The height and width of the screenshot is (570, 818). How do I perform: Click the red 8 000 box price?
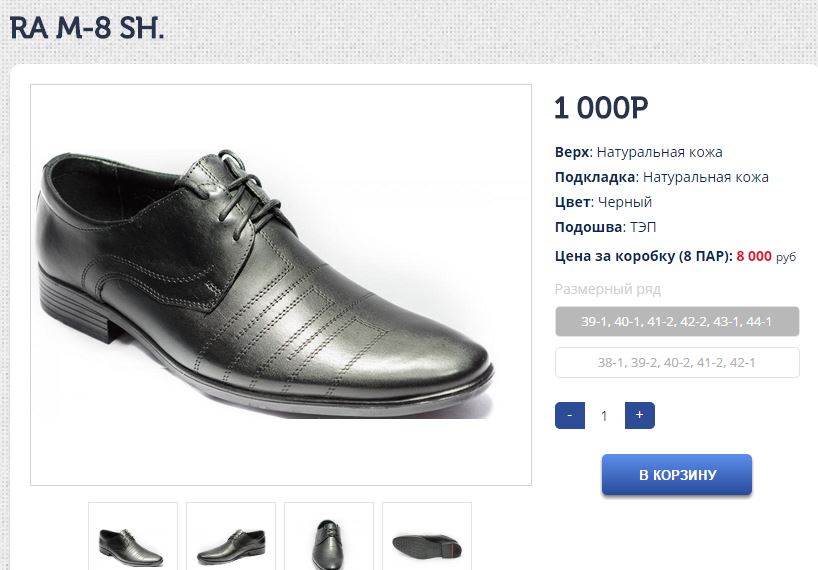pos(754,256)
